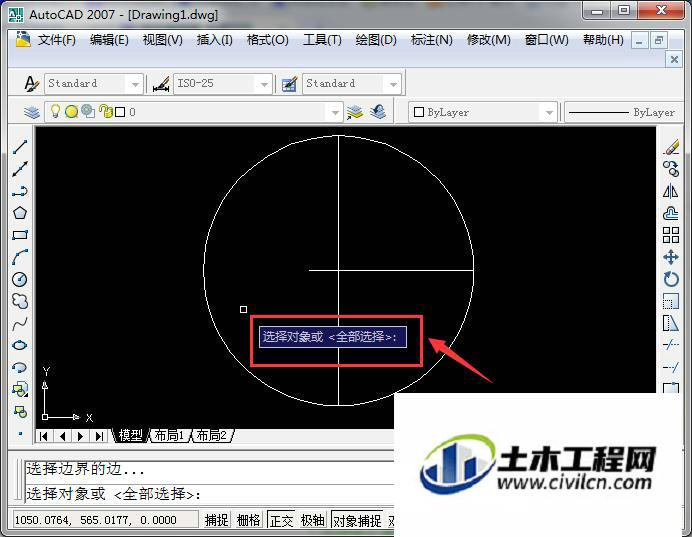Select the Rectangle draw tool
The height and width of the screenshot is (537, 692).
tap(20, 235)
